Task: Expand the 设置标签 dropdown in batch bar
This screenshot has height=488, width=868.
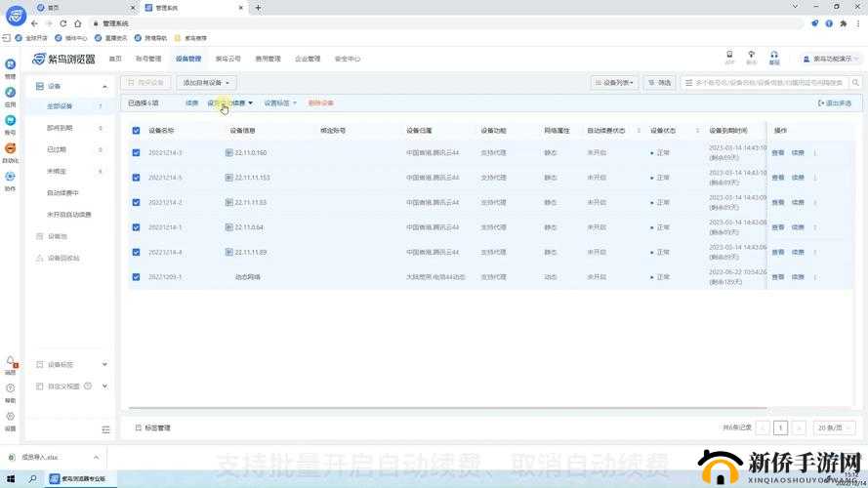Action: pos(279,102)
